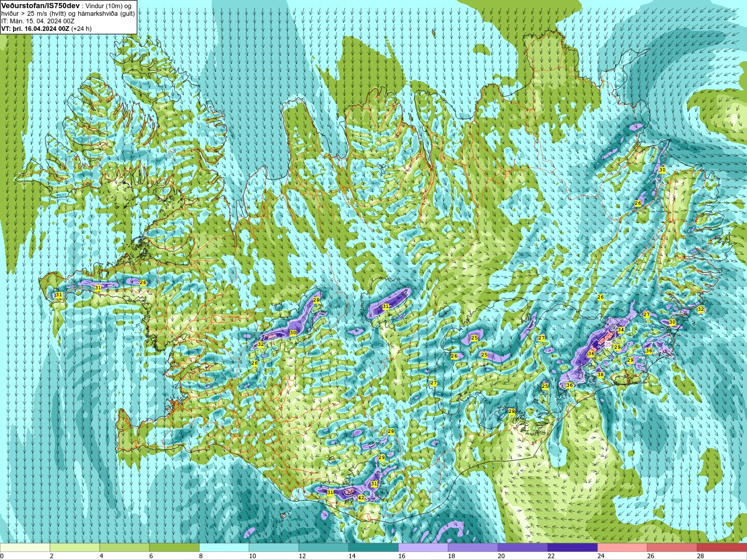Click the "(+24 h)" forecast offset text
Screen dimensions: 747x560
pos(81,29)
